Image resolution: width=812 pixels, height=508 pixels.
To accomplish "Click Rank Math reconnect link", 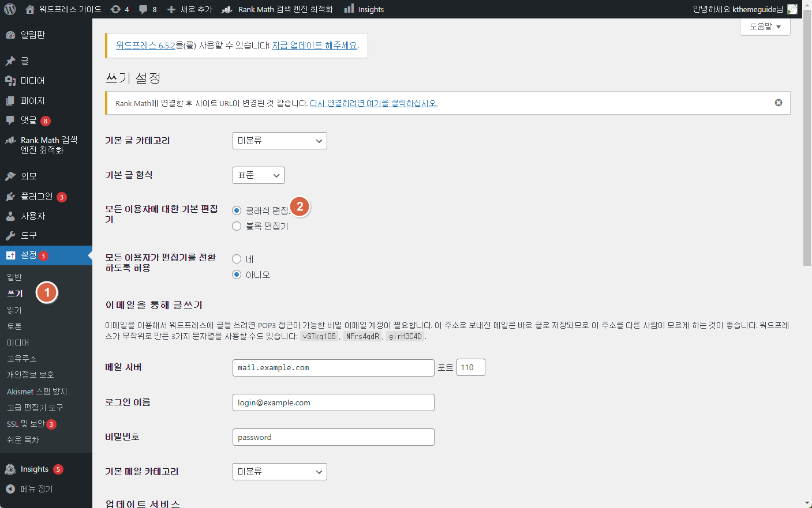I will [374, 103].
